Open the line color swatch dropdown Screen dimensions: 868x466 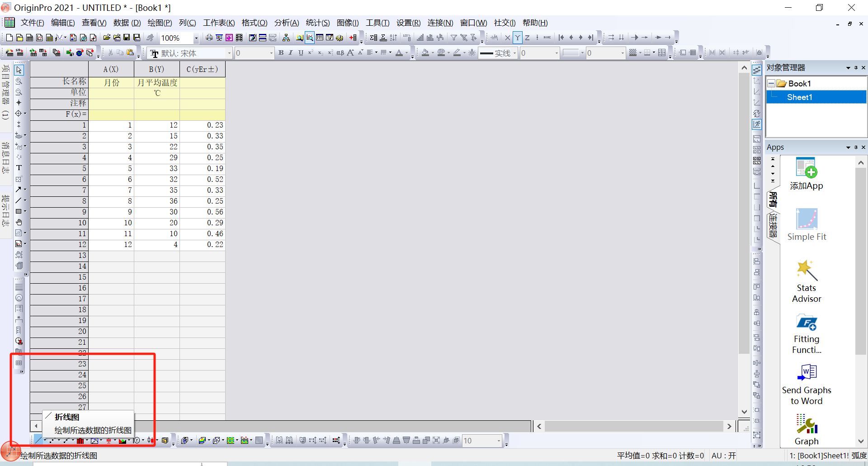click(x=582, y=53)
